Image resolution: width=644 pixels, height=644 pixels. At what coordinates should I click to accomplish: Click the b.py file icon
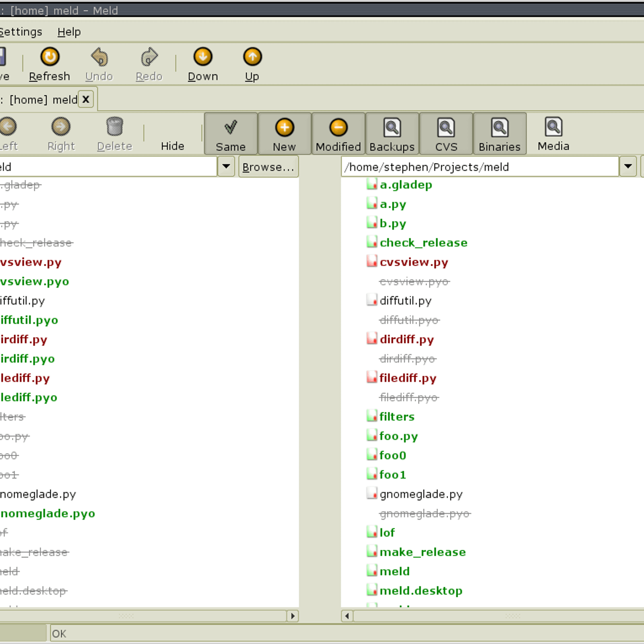point(372,223)
